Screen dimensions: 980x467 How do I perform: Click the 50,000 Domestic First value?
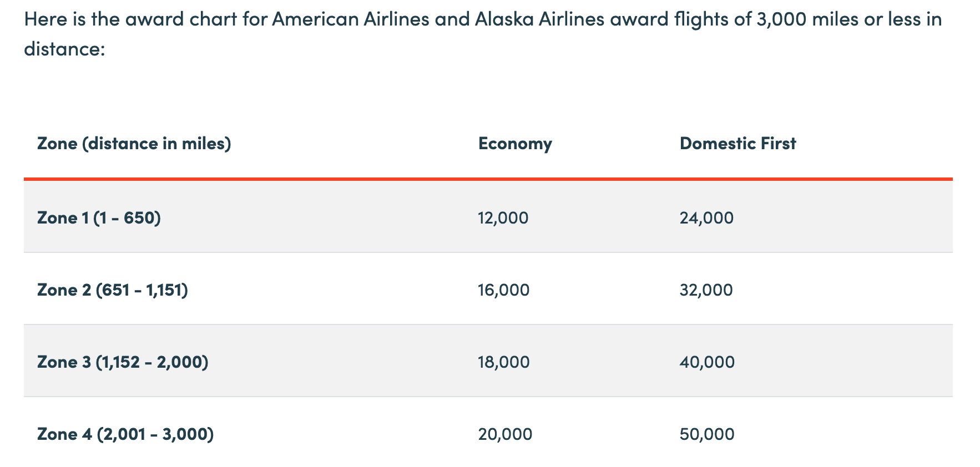706,434
